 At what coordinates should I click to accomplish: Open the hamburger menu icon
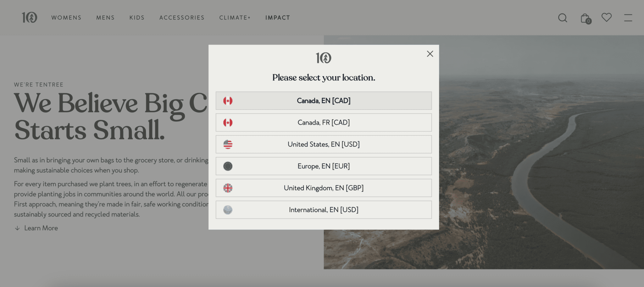coord(628,18)
